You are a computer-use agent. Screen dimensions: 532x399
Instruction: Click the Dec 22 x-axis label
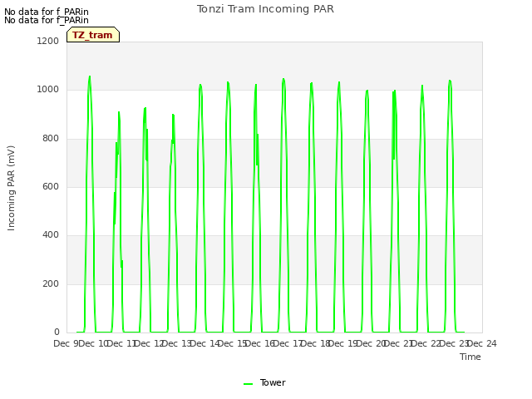click(426, 343)
